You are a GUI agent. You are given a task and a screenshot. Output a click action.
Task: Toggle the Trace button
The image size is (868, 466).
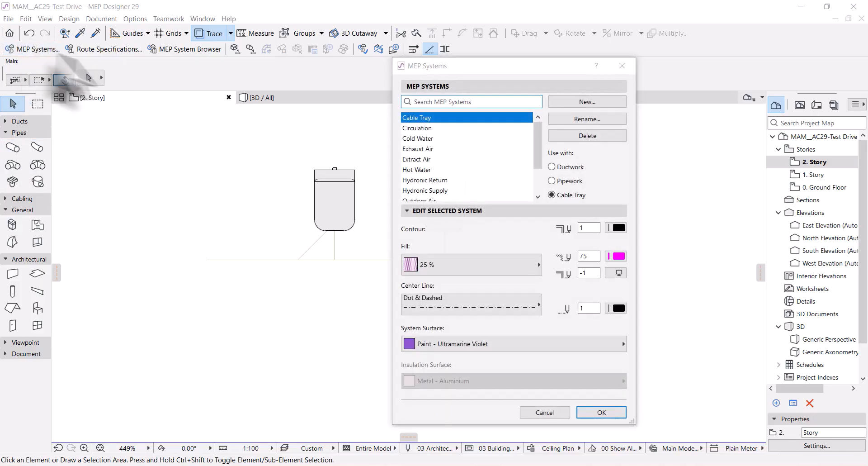[209, 33]
